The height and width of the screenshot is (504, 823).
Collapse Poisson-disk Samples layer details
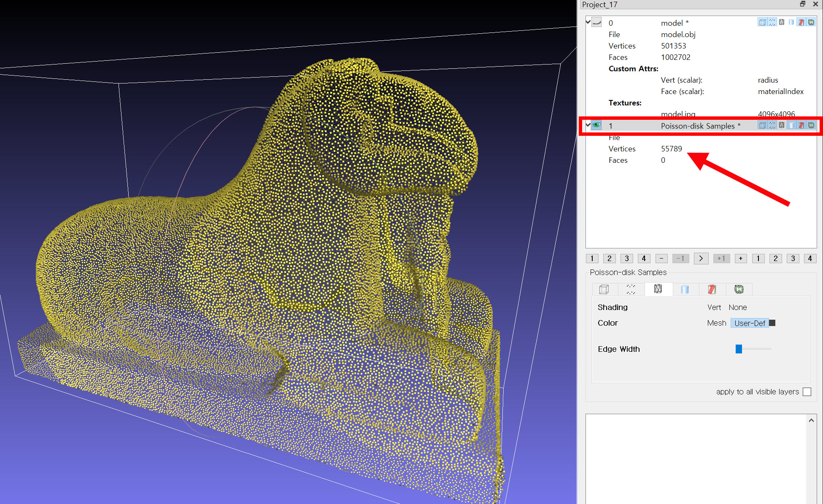tap(588, 125)
